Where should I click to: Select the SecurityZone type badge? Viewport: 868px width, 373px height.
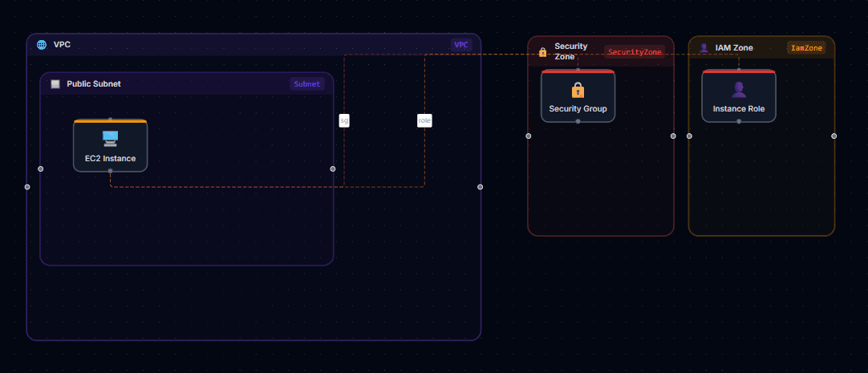(635, 52)
